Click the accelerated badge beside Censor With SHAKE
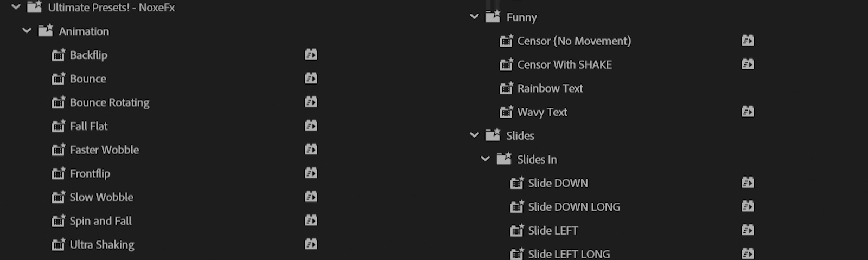The height and width of the screenshot is (260, 868). click(748, 64)
